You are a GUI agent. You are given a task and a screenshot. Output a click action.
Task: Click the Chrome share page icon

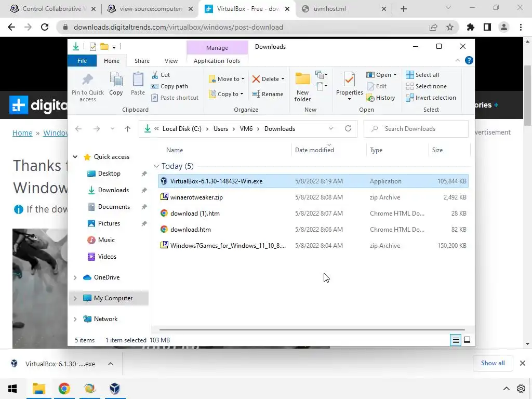pyautogui.click(x=433, y=27)
